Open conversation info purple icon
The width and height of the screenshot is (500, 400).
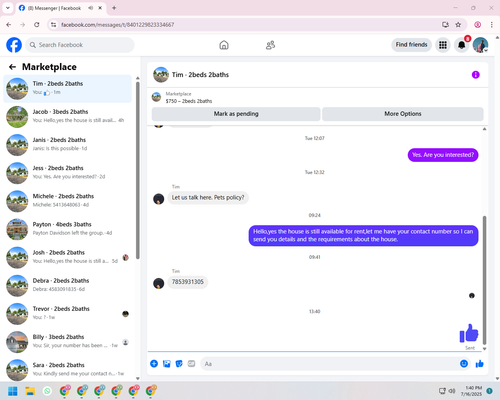476,75
